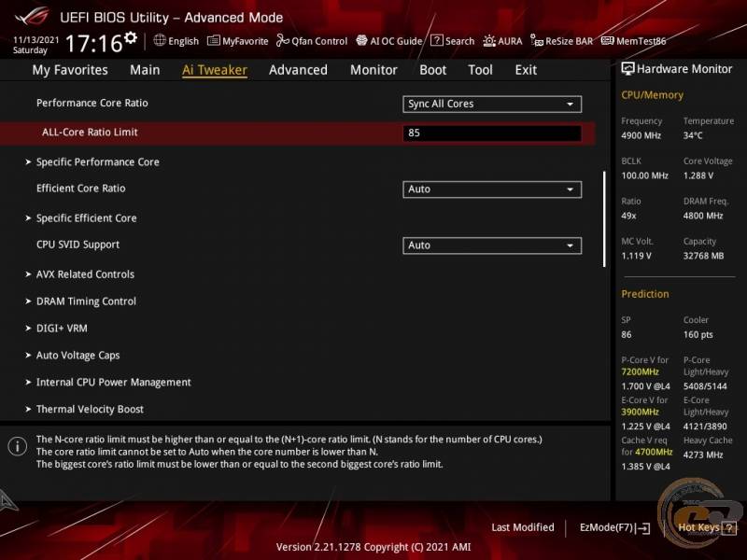Click the 34°C temperature value
This screenshot has height=560, width=747.
click(x=693, y=135)
